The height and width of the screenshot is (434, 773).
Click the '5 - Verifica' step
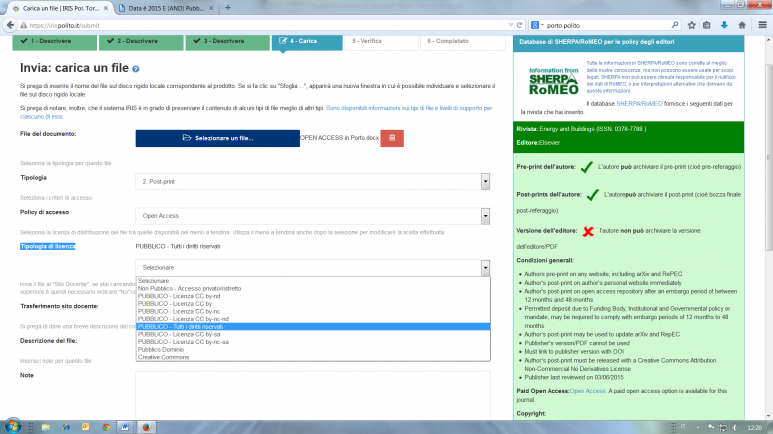[x=381, y=41]
